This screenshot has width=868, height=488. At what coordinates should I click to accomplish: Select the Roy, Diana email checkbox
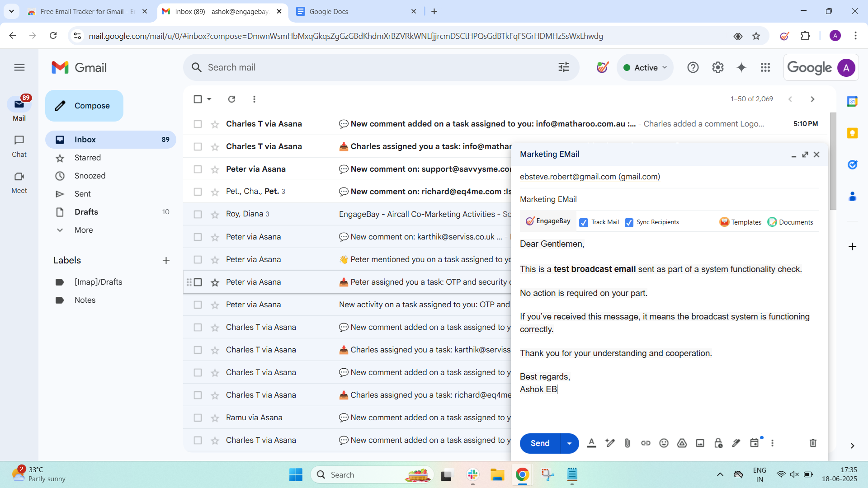tap(198, 214)
